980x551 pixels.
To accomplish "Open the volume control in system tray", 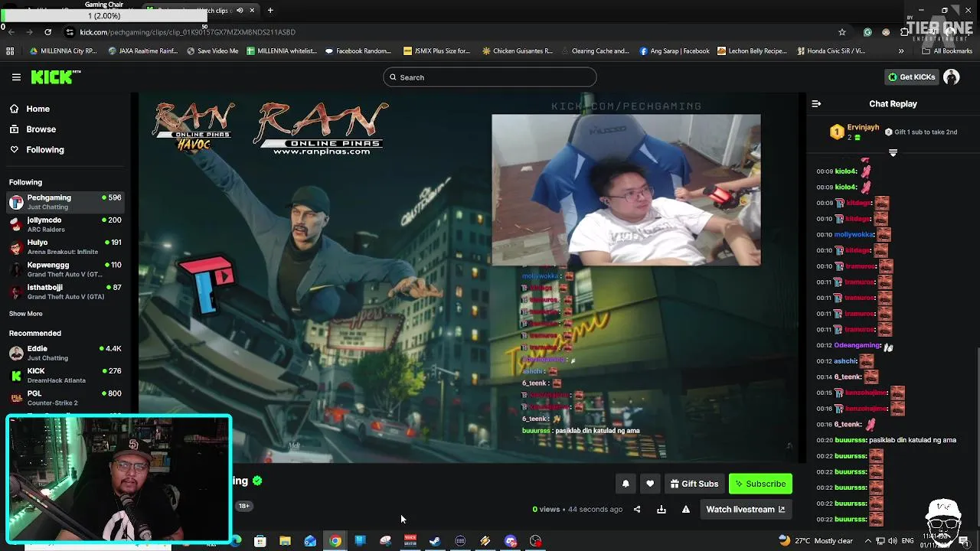I will (x=893, y=541).
